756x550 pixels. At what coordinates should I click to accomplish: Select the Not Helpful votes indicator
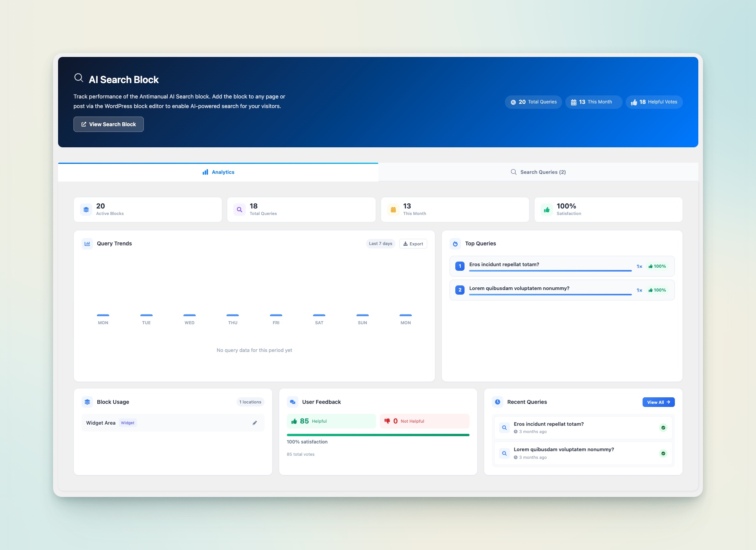(424, 421)
